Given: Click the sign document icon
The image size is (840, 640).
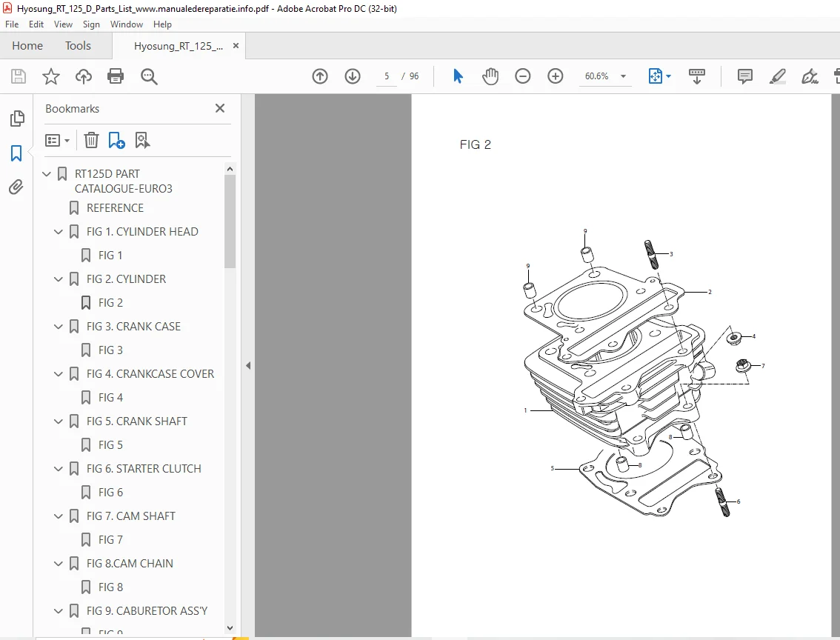Looking at the screenshot, I should (810, 76).
